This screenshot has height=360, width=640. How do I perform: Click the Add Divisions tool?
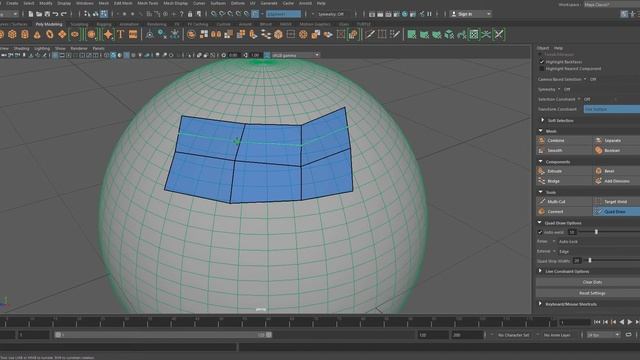[616, 181]
